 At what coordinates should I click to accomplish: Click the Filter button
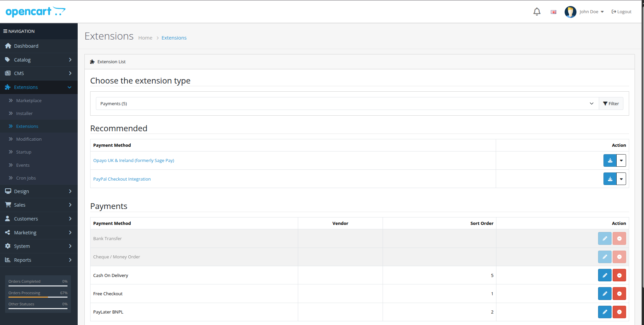point(611,103)
